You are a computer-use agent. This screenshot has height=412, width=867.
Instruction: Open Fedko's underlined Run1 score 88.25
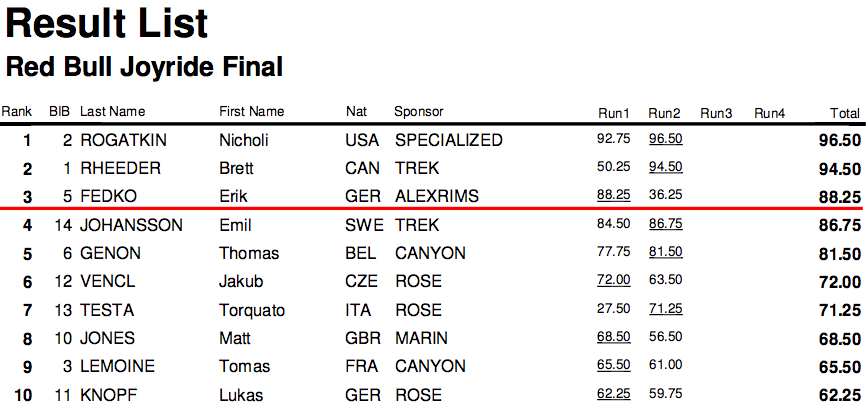(613, 196)
